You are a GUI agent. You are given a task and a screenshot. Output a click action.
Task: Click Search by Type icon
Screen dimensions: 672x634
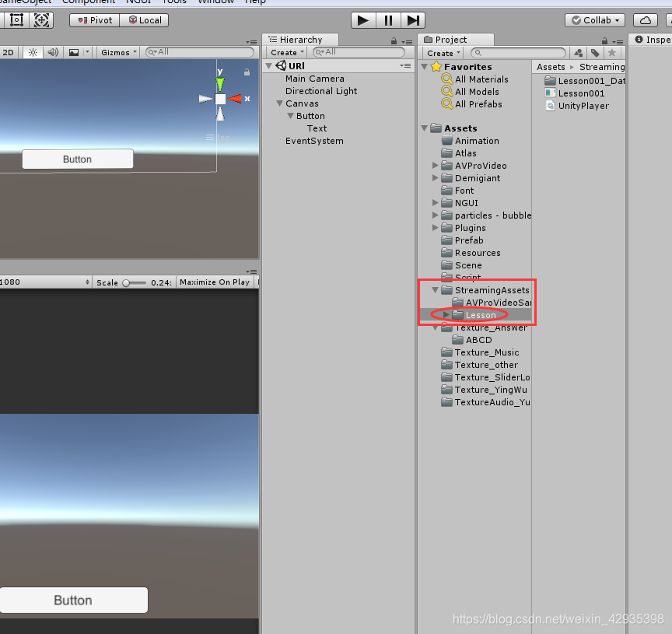tap(578, 53)
